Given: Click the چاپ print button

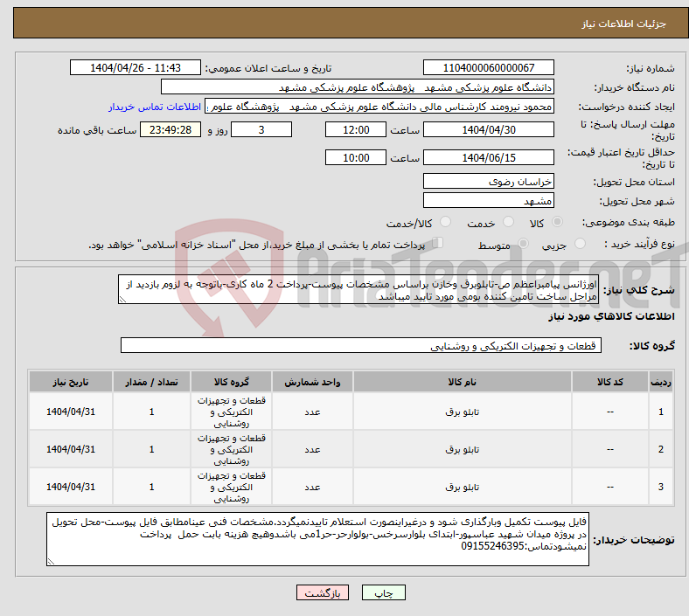Looking at the screenshot, I should pyautogui.click(x=384, y=592).
